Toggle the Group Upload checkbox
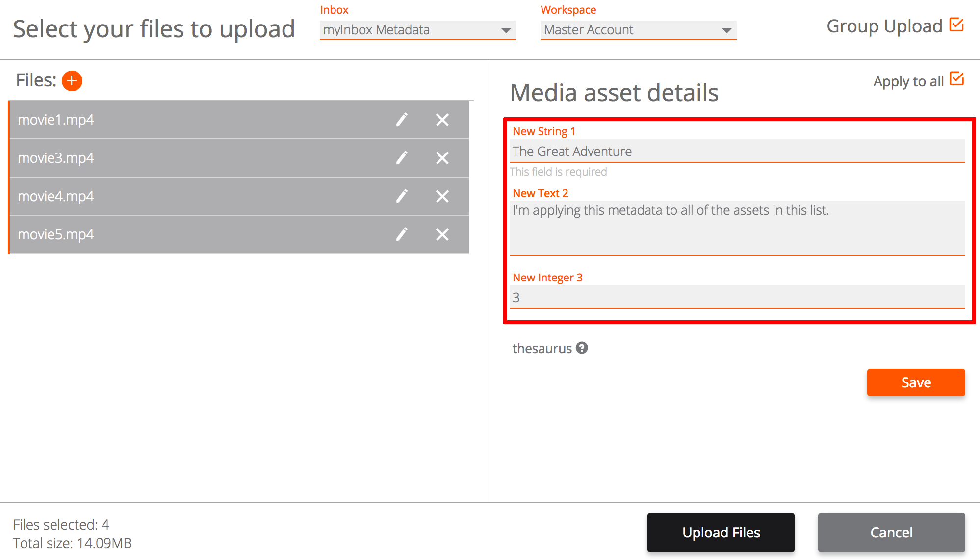 [x=956, y=25]
